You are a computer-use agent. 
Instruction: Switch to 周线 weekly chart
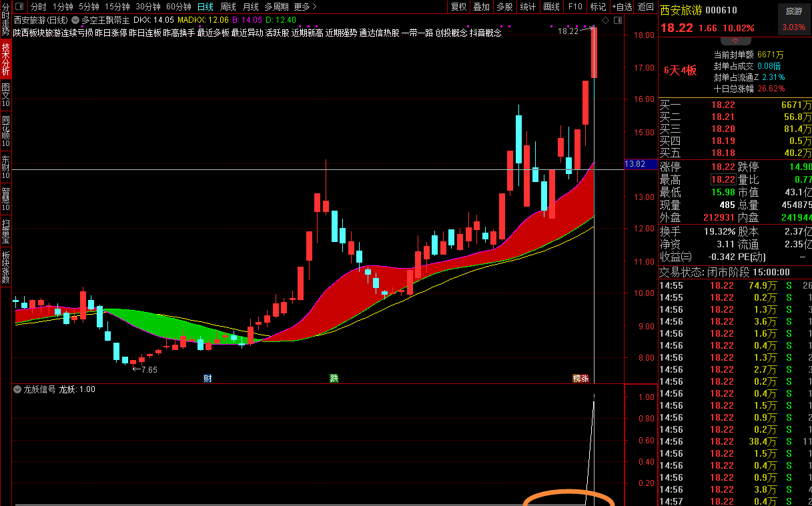point(228,7)
